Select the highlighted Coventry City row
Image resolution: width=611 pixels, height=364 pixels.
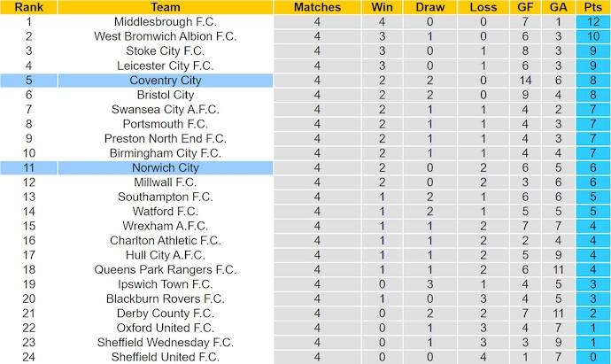point(166,81)
